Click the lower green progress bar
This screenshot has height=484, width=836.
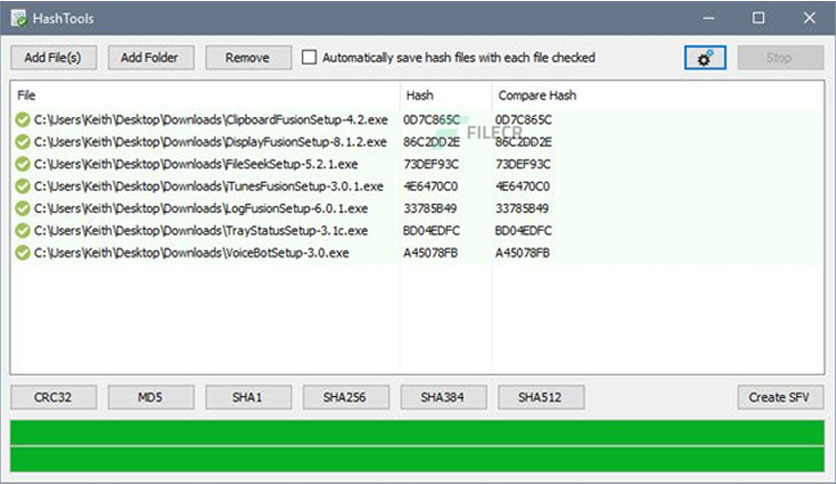pyautogui.click(x=417, y=459)
